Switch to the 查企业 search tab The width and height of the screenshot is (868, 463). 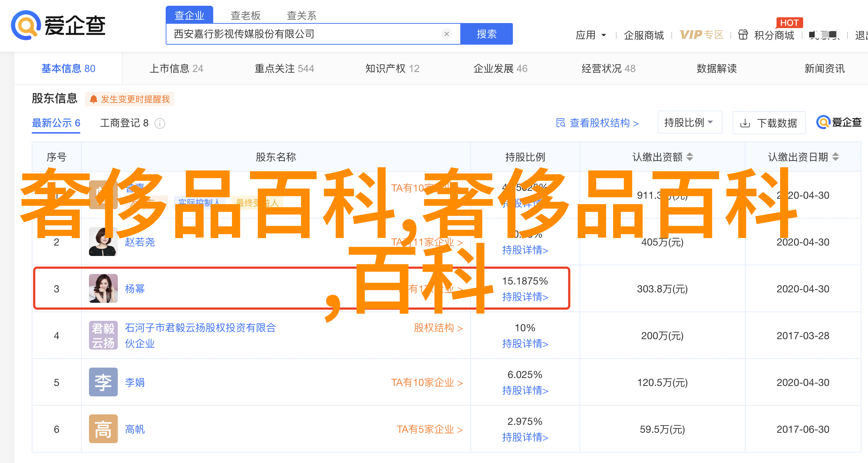(189, 15)
